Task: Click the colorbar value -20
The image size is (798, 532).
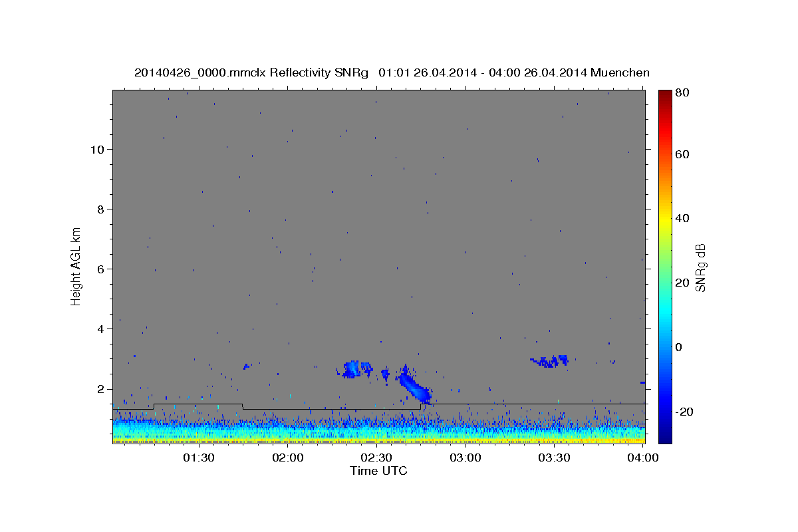Action: coord(684,412)
